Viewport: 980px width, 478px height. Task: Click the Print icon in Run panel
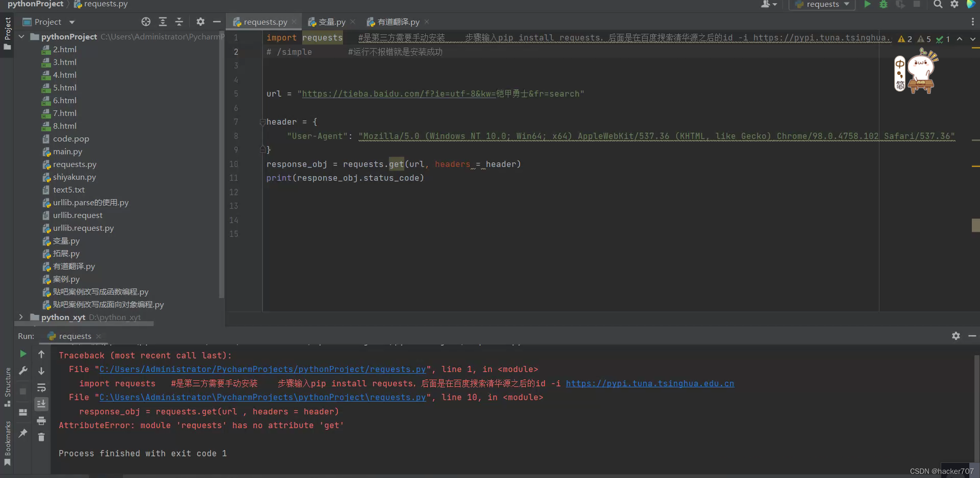point(41,420)
